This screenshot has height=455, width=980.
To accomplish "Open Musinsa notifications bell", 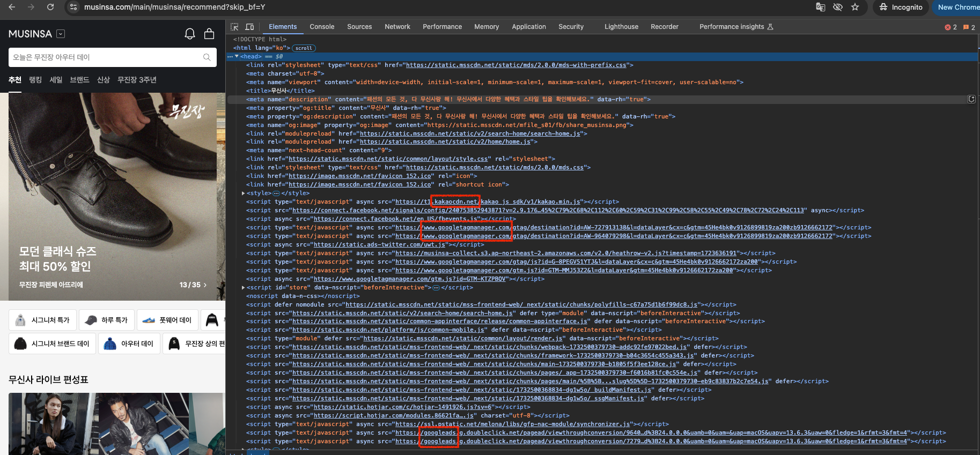I will (x=189, y=34).
